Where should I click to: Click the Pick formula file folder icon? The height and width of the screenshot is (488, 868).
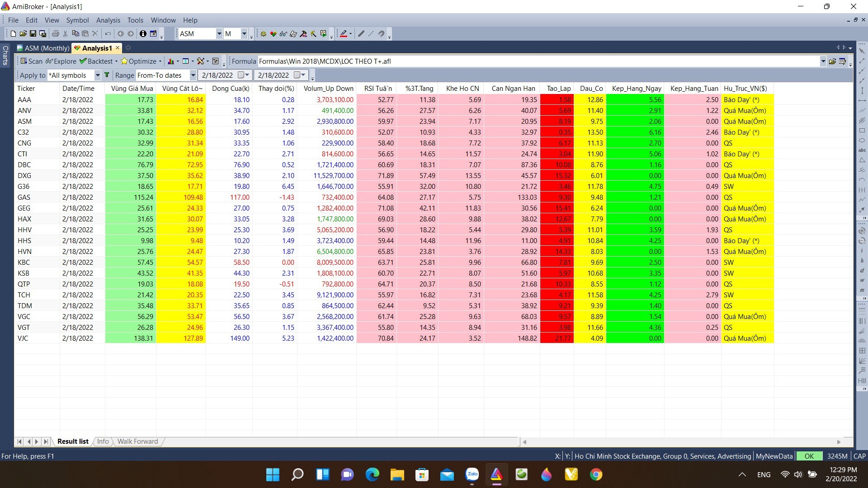[x=832, y=61]
